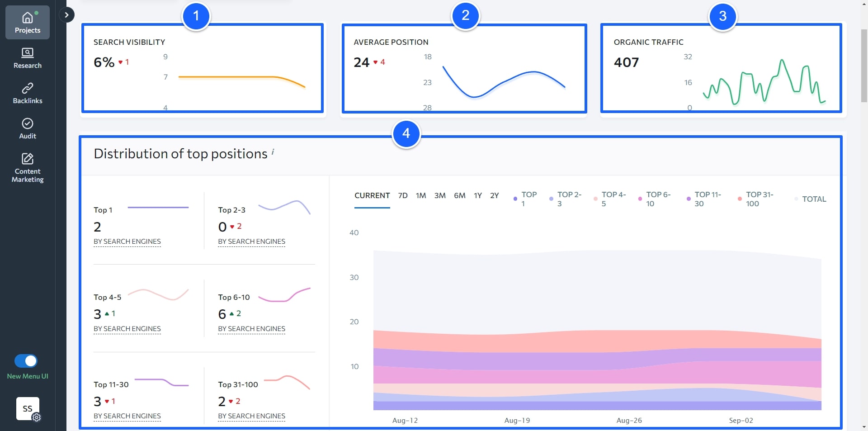Toggle TOTAL legend series
The height and width of the screenshot is (431, 868).
tap(810, 199)
